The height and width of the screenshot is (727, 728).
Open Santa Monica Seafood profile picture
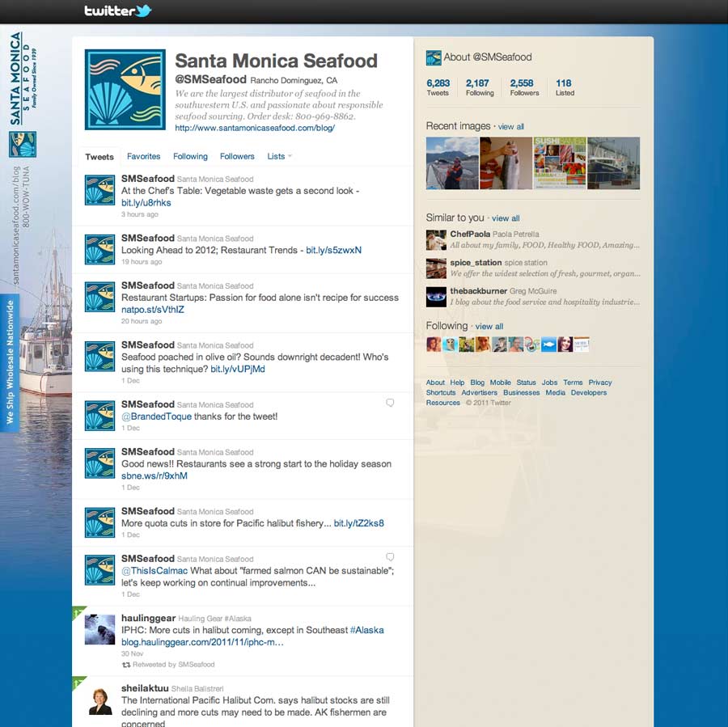click(x=125, y=90)
